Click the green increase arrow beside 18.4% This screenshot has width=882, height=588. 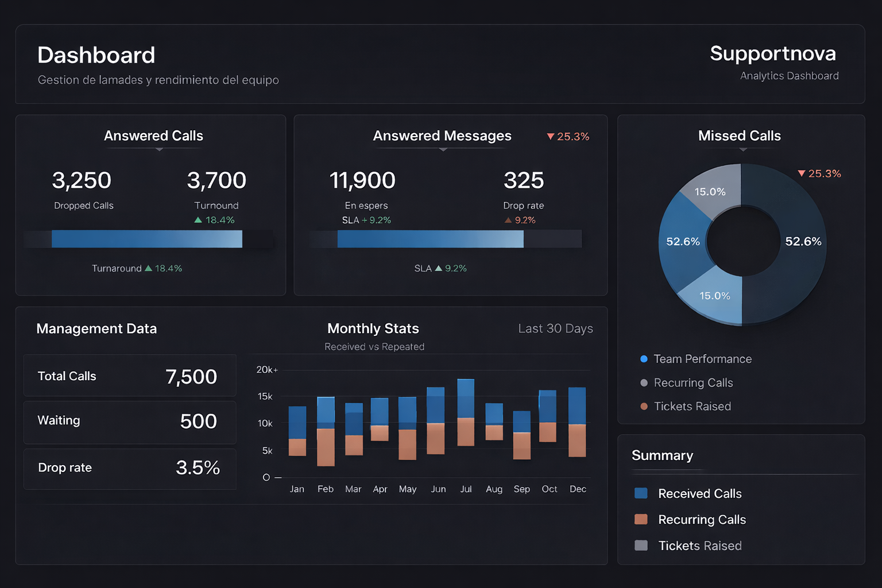click(x=199, y=220)
